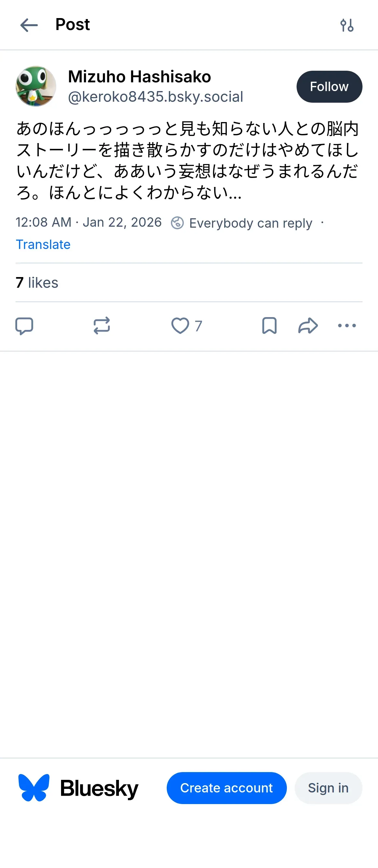Click the @keroko8435.bsky.social handle

155,97
